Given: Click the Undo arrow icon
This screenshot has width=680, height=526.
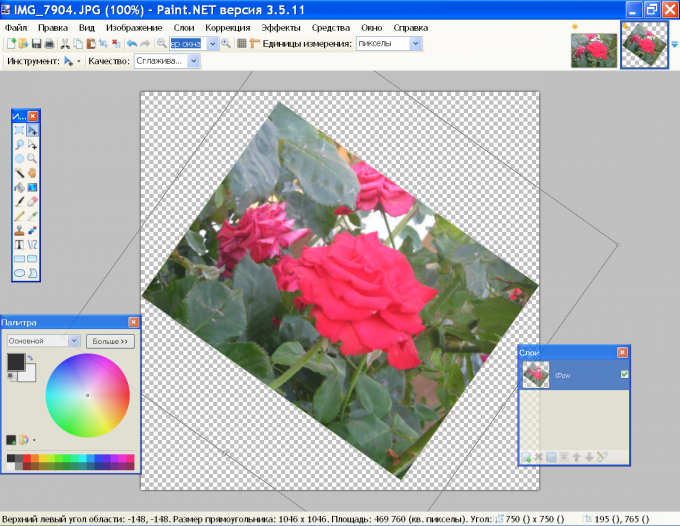Looking at the screenshot, I should tap(132, 43).
